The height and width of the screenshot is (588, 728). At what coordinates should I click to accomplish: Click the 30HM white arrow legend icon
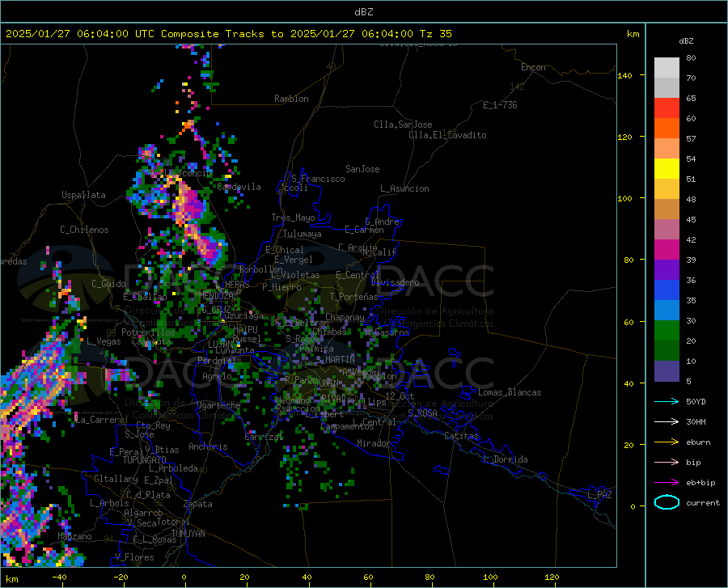[667, 422]
